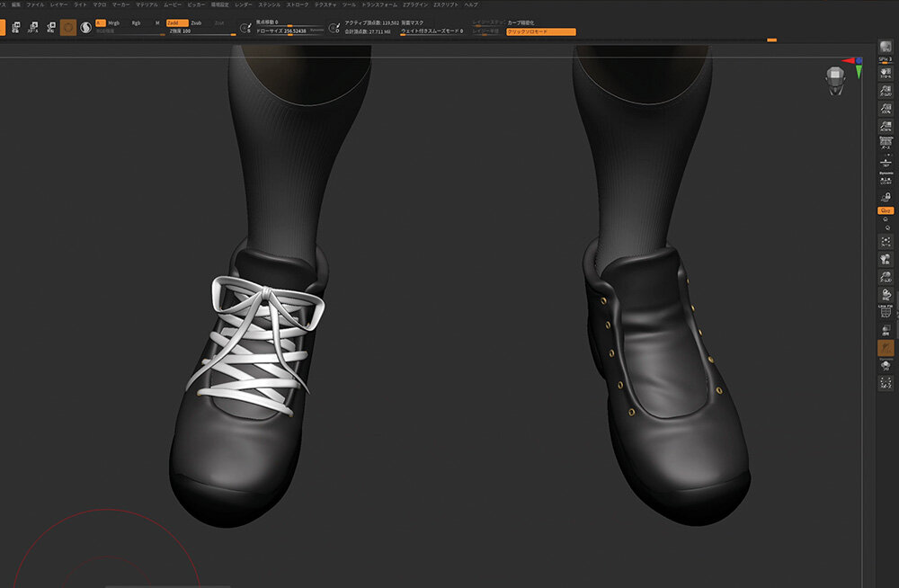The image size is (899, 588).
Task: Click the round D dial icon beside アクティブ頂点数
Action: [x=334, y=27]
